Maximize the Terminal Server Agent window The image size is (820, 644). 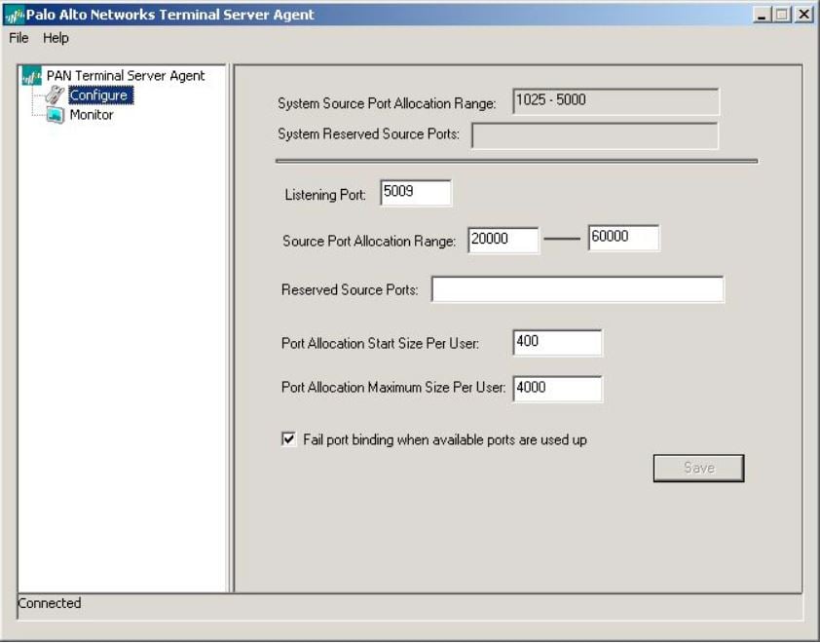tap(783, 15)
